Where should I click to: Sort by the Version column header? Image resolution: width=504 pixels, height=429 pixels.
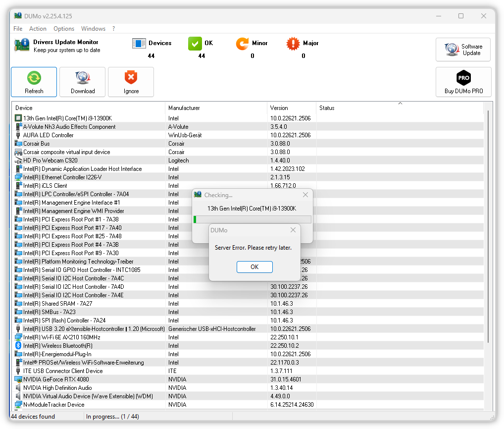pyautogui.click(x=292, y=108)
